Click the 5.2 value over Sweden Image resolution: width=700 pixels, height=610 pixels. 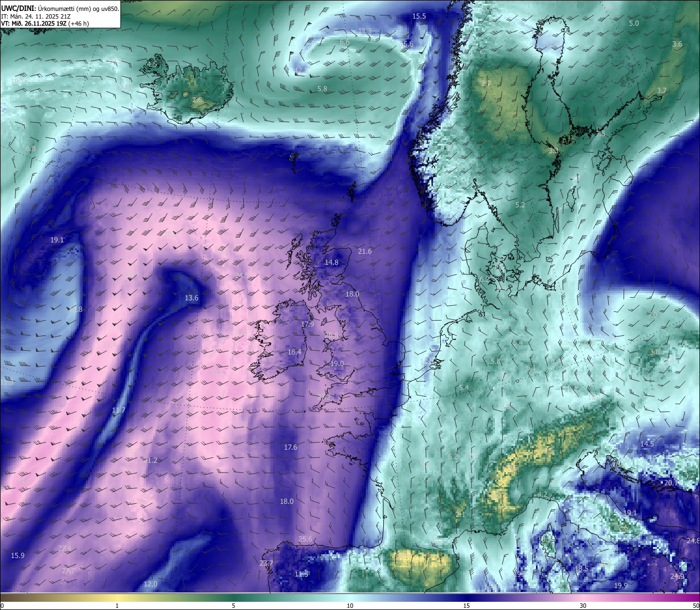click(520, 205)
